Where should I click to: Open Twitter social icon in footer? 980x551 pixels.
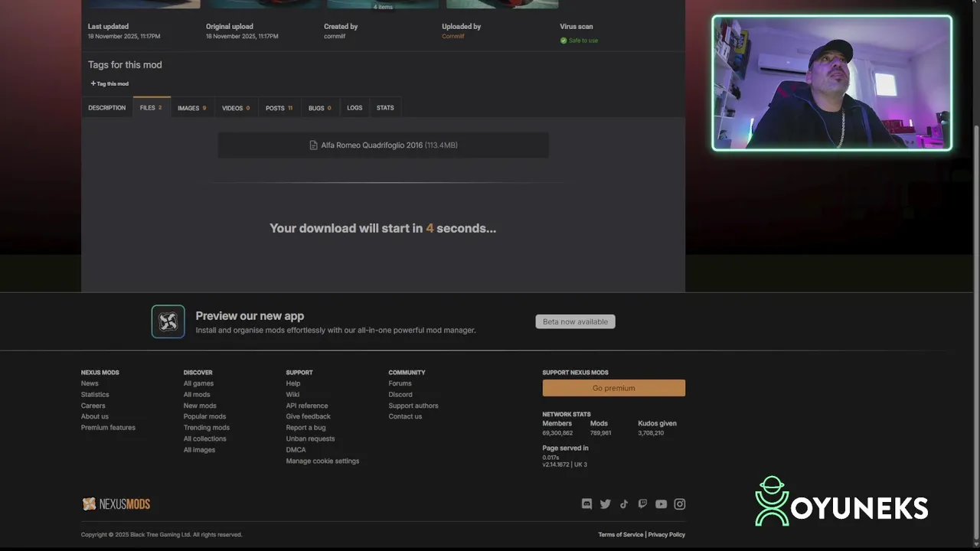606,504
